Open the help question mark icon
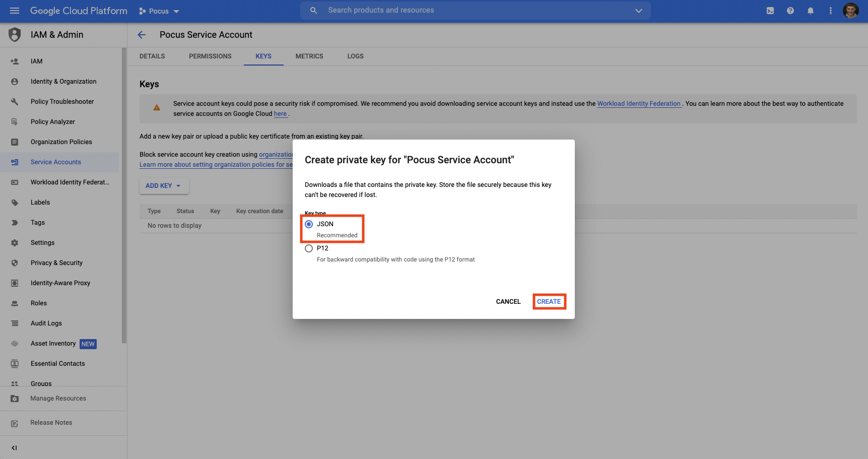 click(x=790, y=11)
